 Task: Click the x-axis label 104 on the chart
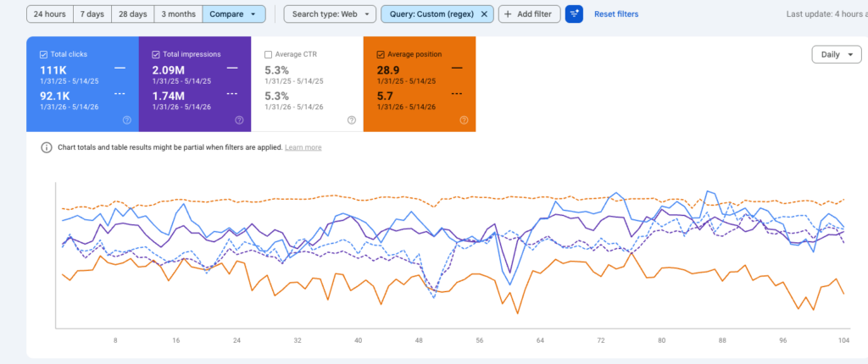pos(843,341)
